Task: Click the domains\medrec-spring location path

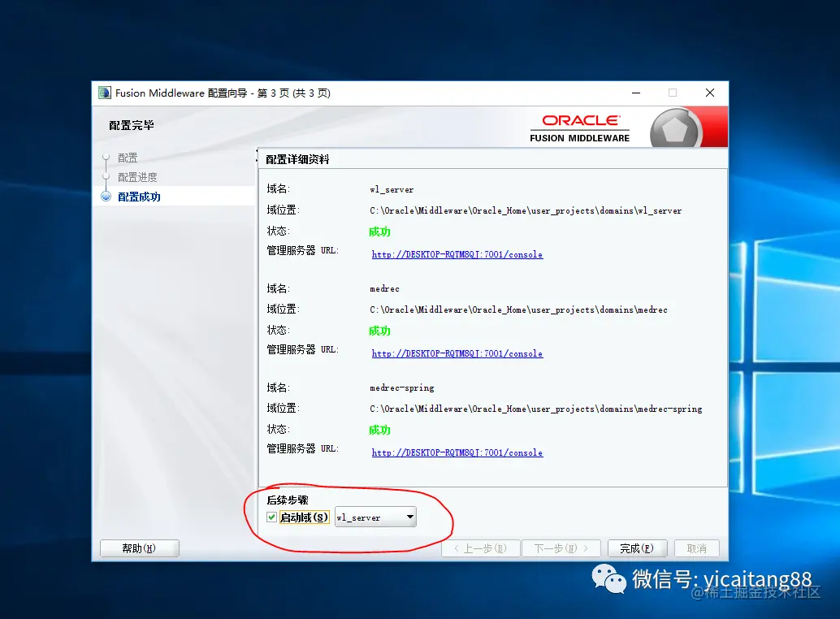Action: point(535,409)
